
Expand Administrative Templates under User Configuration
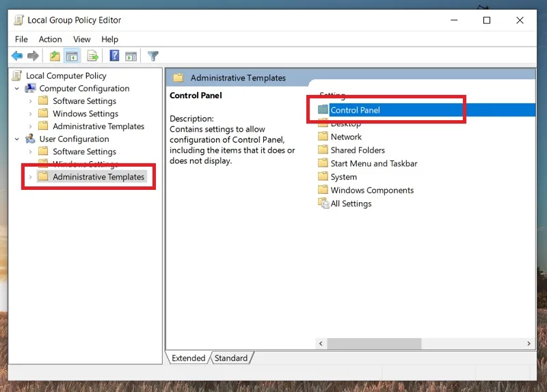click(30, 177)
